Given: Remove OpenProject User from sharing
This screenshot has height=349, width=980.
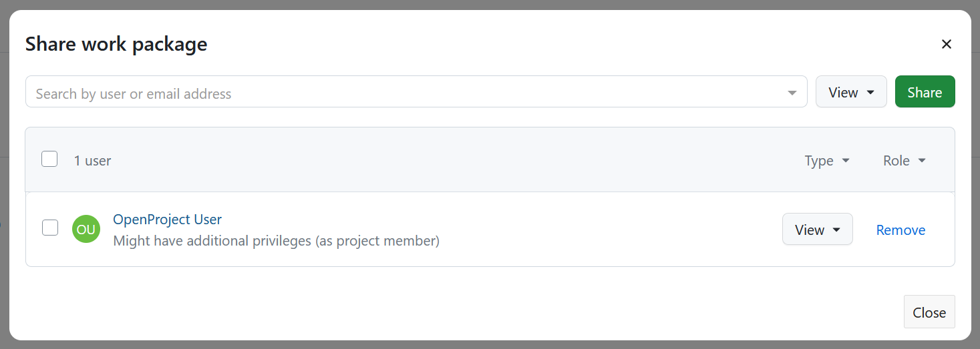Looking at the screenshot, I should coord(901,230).
